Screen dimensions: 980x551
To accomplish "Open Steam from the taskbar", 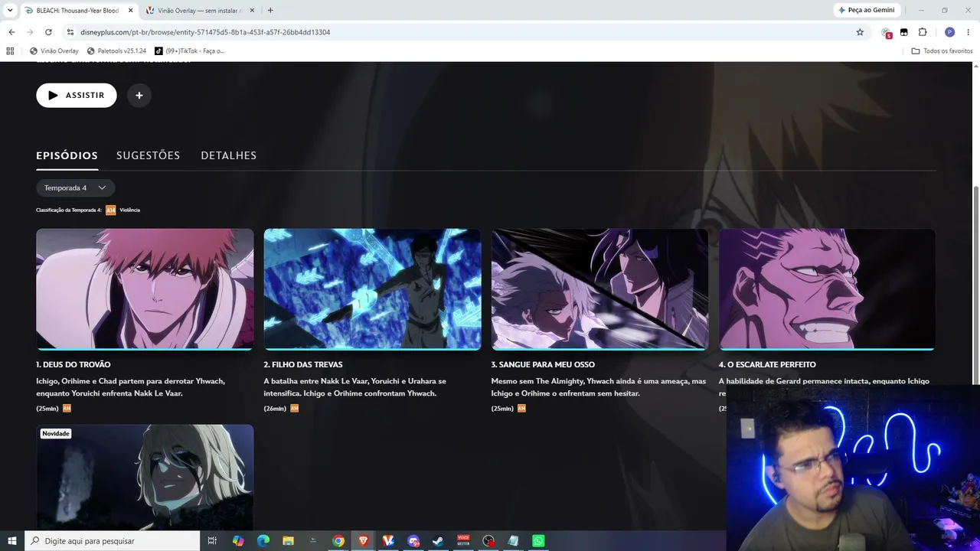I will [x=438, y=541].
